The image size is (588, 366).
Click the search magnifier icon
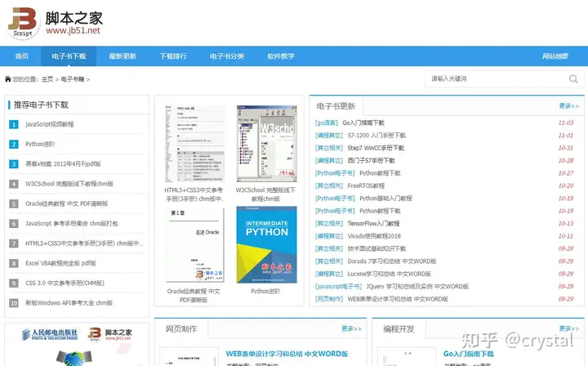(573, 78)
